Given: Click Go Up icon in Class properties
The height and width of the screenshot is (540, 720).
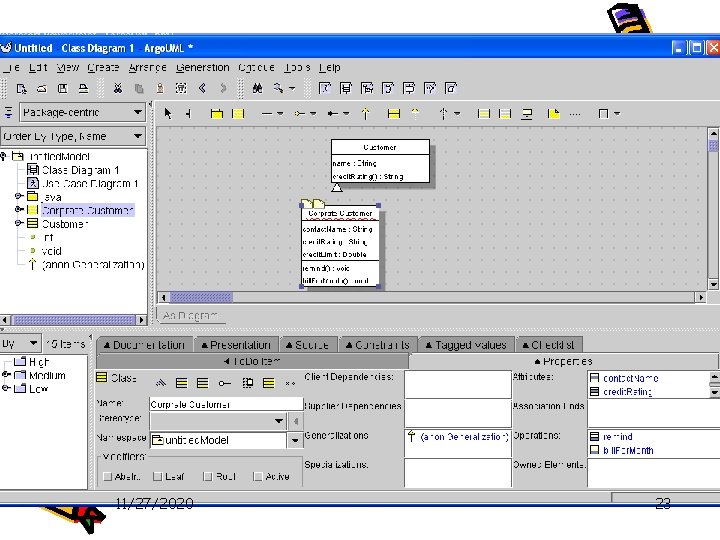Looking at the screenshot, I should tap(160, 382).
